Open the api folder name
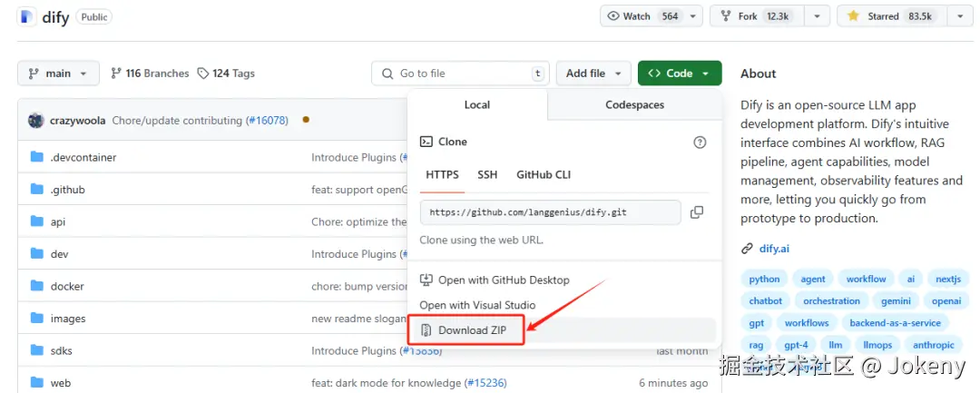The width and height of the screenshot is (980, 393). coord(57,221)
